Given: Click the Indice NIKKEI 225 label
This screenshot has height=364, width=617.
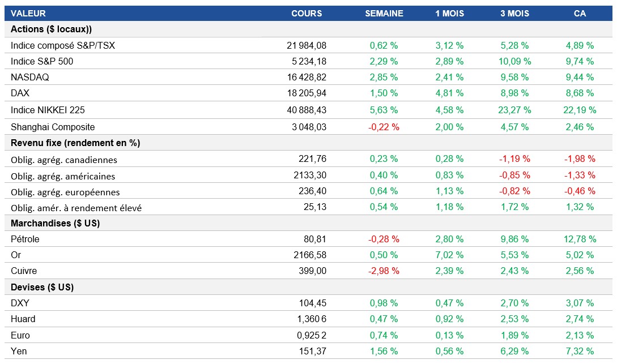Looking at the screenshot, I should pos(48,110).
